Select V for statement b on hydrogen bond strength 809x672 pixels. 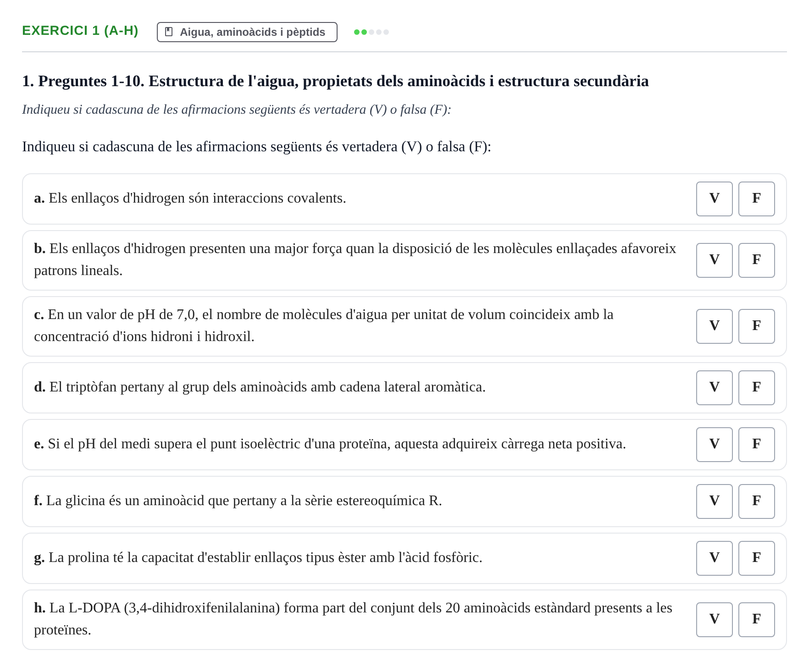tap(714, 260)
